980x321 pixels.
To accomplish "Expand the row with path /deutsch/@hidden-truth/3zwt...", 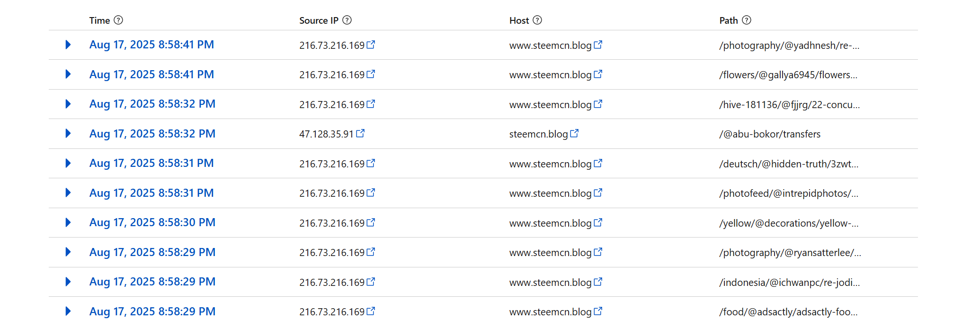I will (x=68, y=163).
